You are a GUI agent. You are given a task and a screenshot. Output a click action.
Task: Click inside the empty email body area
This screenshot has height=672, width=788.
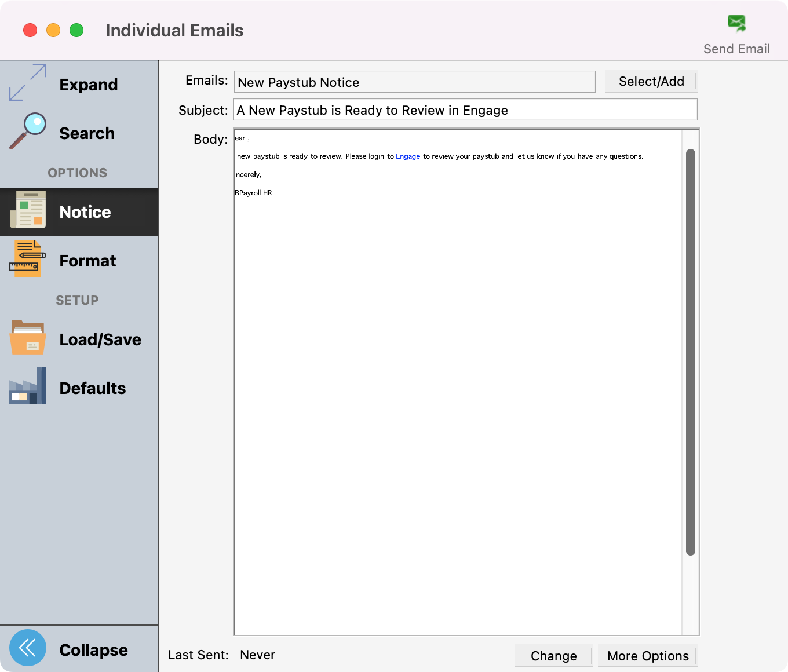[x=458, y=406]
